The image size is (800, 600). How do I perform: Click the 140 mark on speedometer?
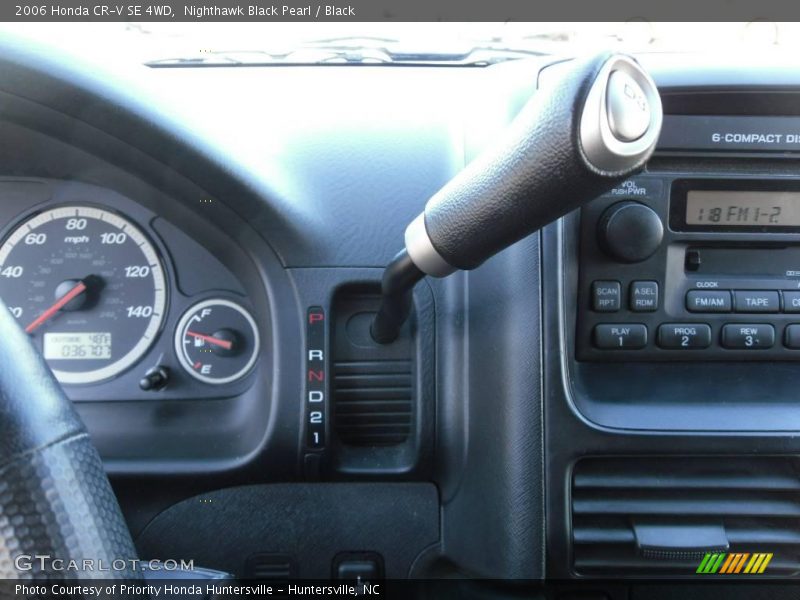(139, 311)
